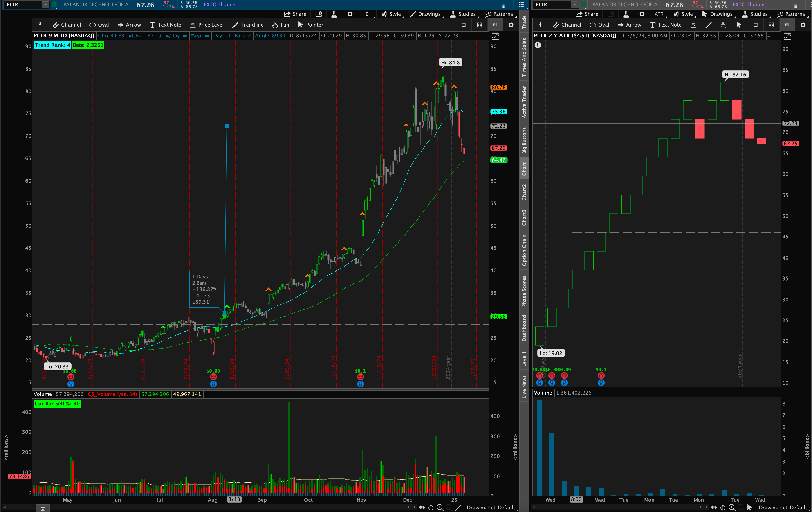Screen dimensions: 812x512
Task: Click the Pointer tool in left chart
Action: pyautogui.click(x=311, y=25)
